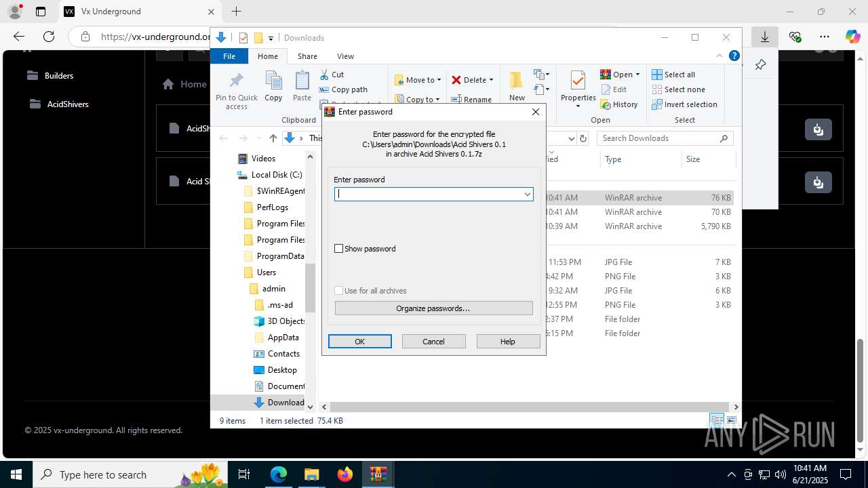Click Cancel in the password dialog
868x488 pixels.
[434, 342]
